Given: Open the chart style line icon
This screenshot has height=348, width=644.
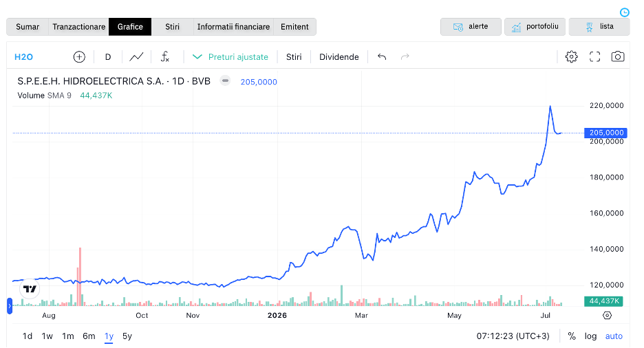Looking at the screenshot, I should tap(136, 56).
